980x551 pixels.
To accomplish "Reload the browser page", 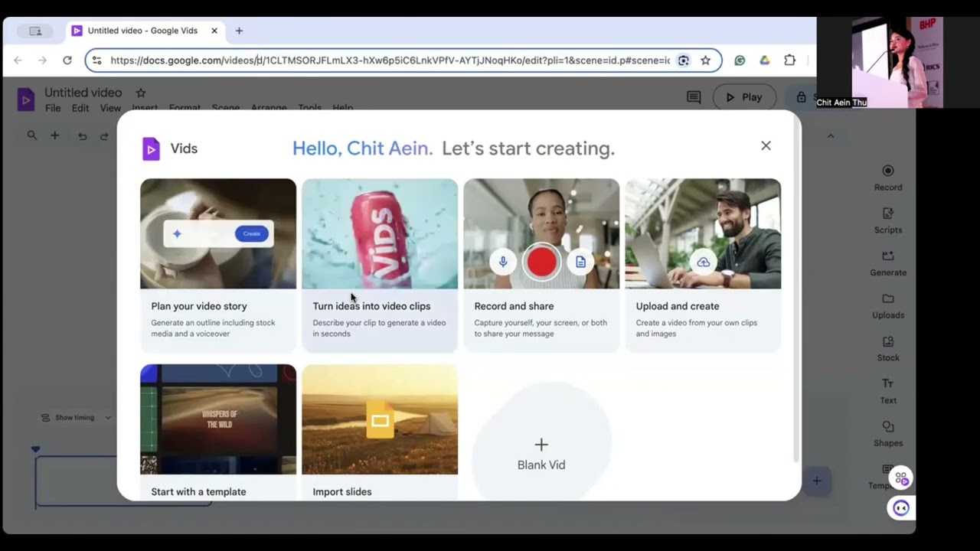I will click(67, 60).
